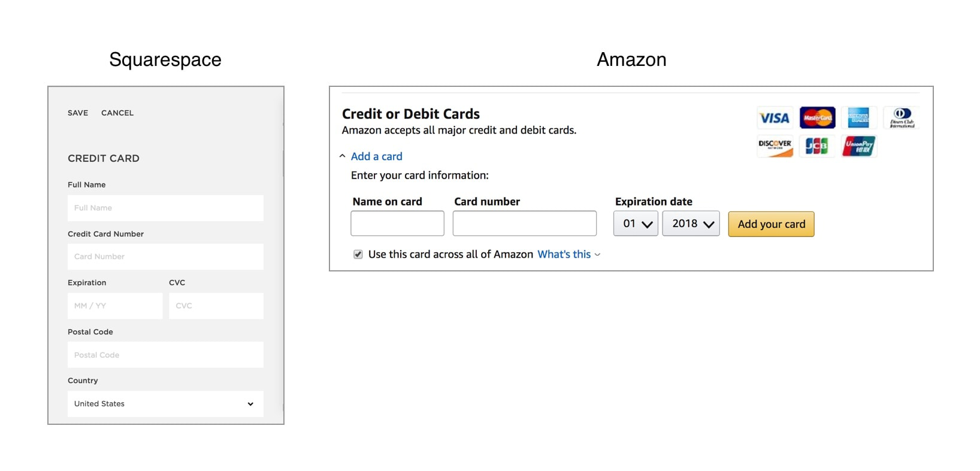Click the MasterCard logo icon

(x=817, y=118)
